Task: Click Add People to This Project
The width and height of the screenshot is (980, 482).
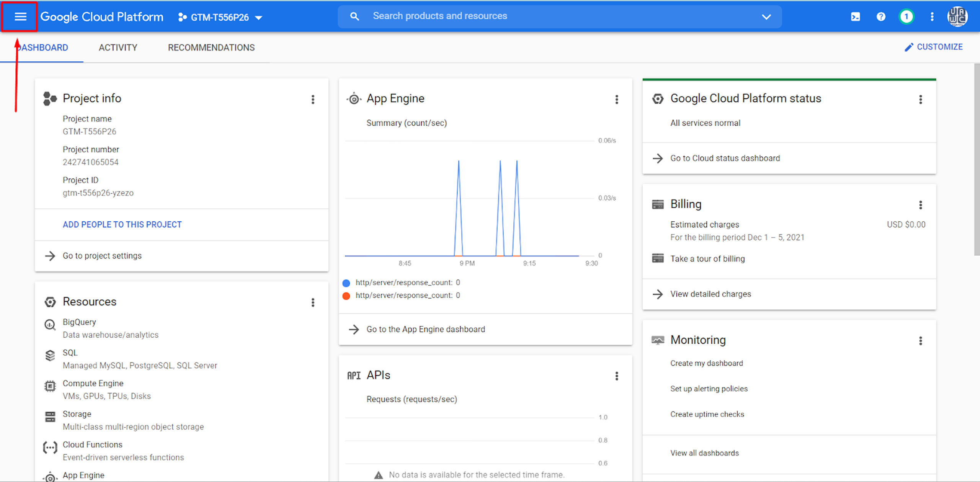Action: pos(122,225)
